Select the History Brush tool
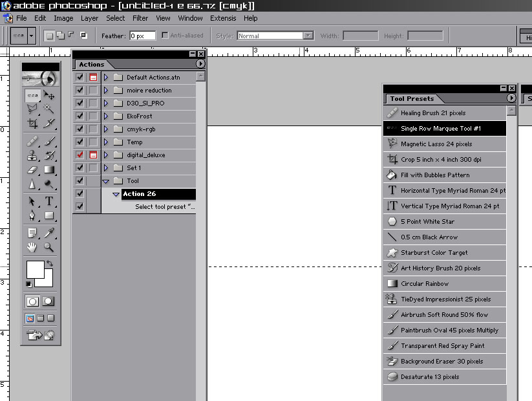The image size is (532, 401). click(49, 155)
